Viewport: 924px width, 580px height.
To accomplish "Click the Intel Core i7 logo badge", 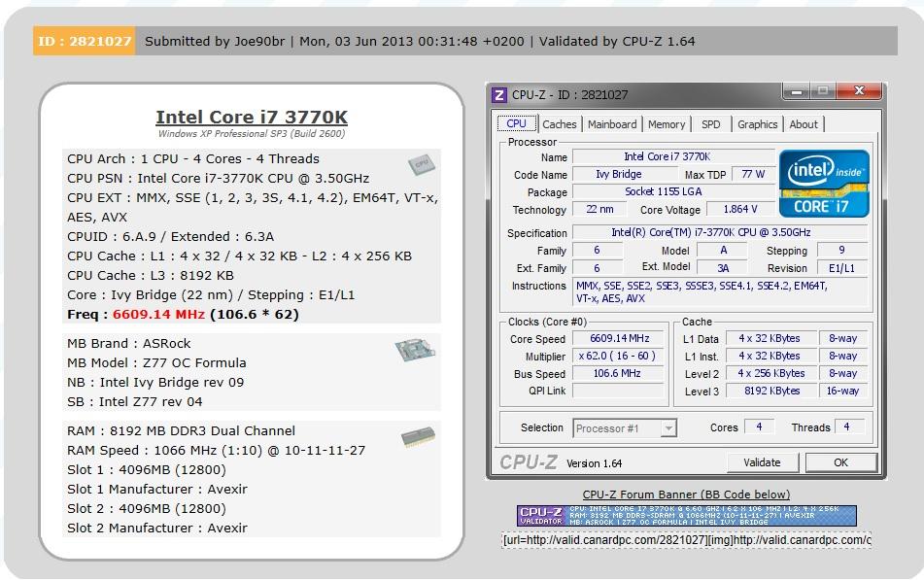I will (x=824, y=184).
